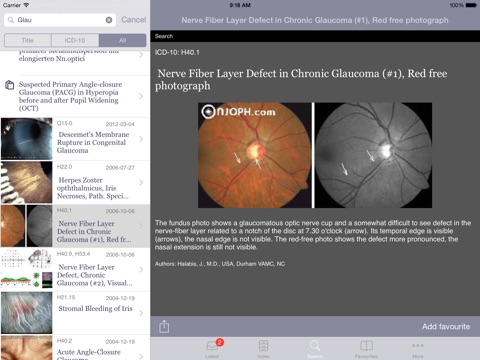Viewport: 480px width, 360px height.
Task: Tap the colour fundus photo in the article
Action: (x=255, y=155)
